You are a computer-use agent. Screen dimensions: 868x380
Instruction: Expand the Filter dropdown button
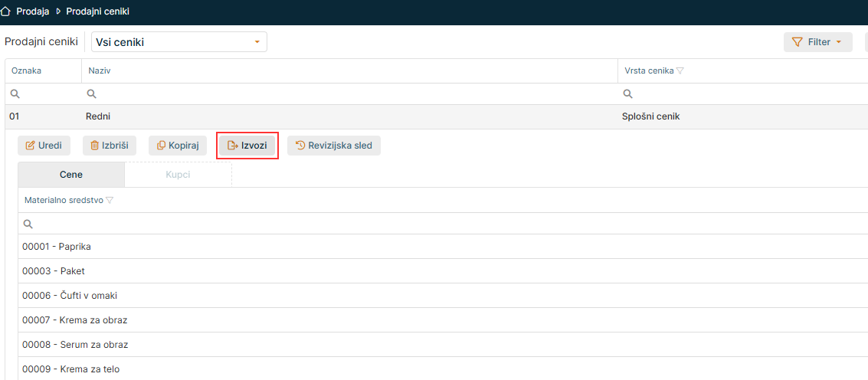[817, 42]
